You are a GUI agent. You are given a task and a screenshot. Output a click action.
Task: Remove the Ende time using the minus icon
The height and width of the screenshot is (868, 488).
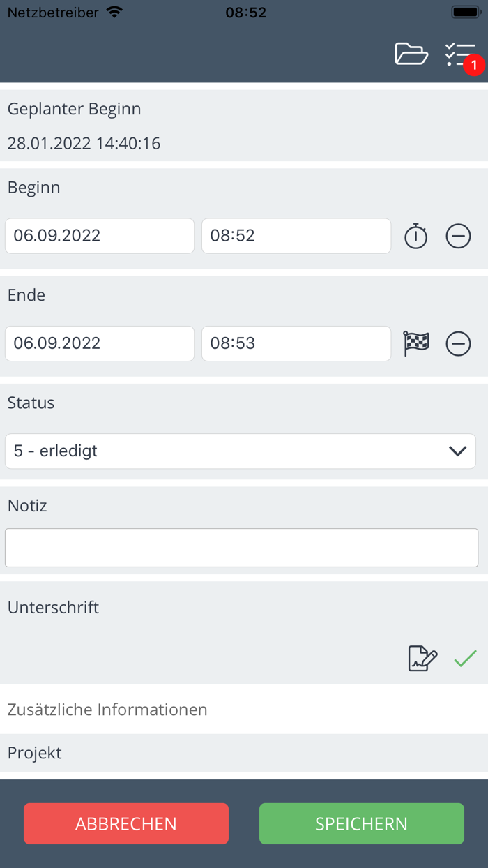click(459, 343)
